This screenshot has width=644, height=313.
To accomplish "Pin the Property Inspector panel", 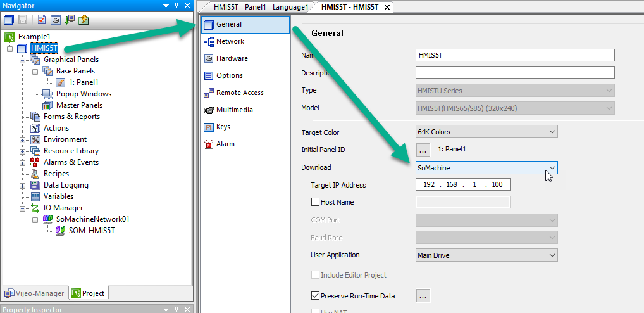I will pyautogui.click(x=176, y=309).
